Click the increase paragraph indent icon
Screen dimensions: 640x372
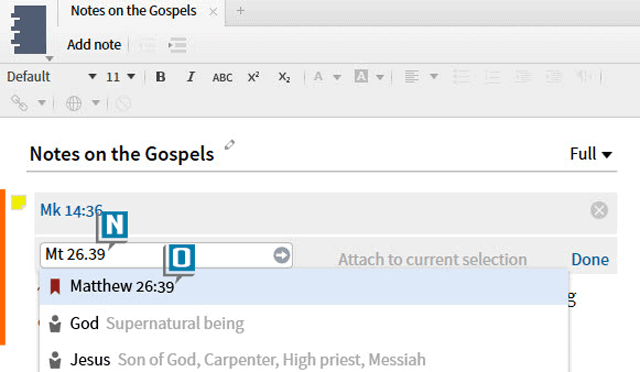[554, 76]
